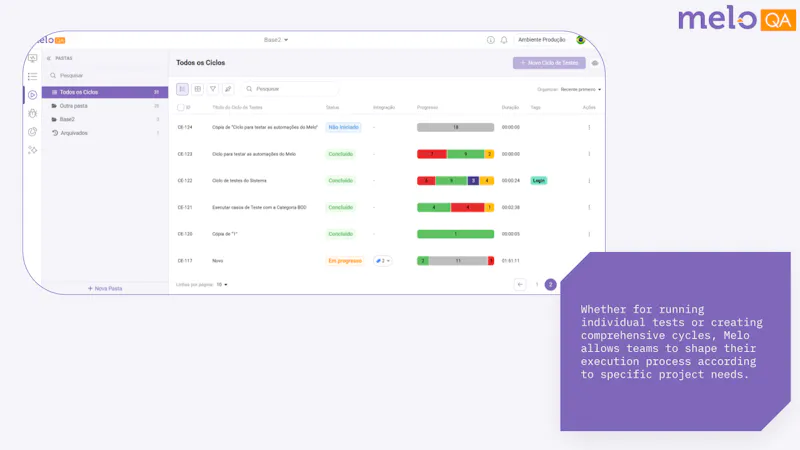
Task: Open rows per page dropdown showing 10
Action: click(222, 285)
